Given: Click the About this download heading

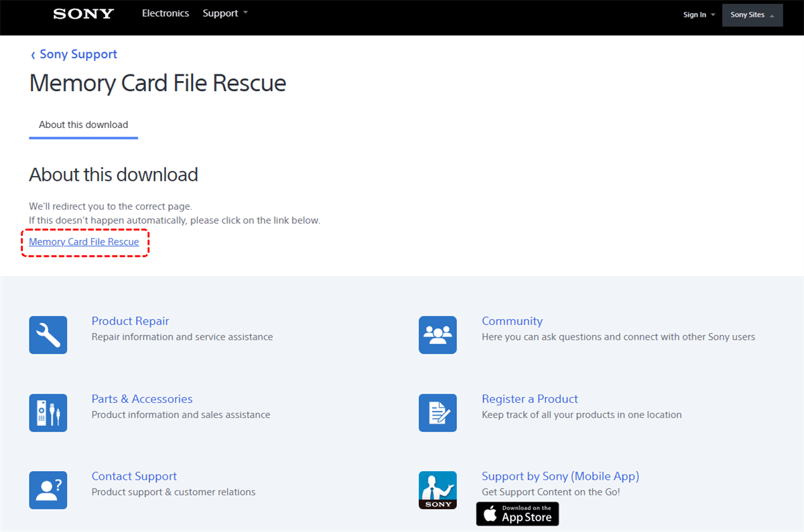Looking at the screenshot, I should 113,175.
